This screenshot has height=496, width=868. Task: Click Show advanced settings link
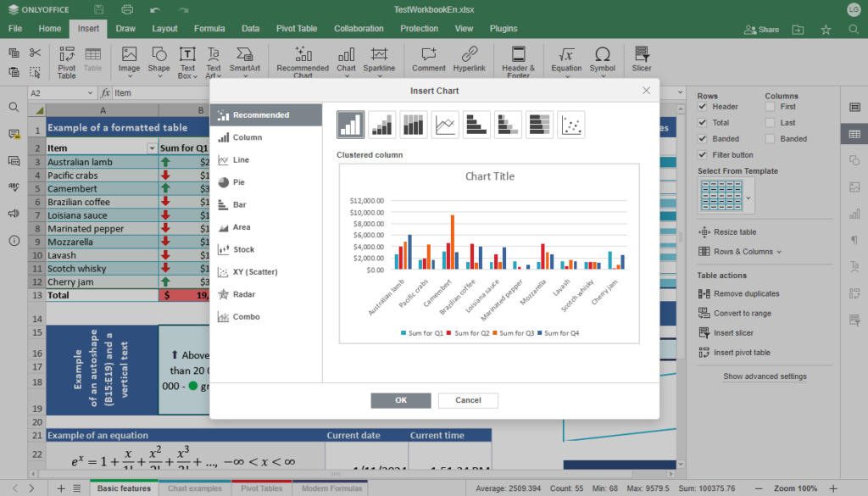765,376
